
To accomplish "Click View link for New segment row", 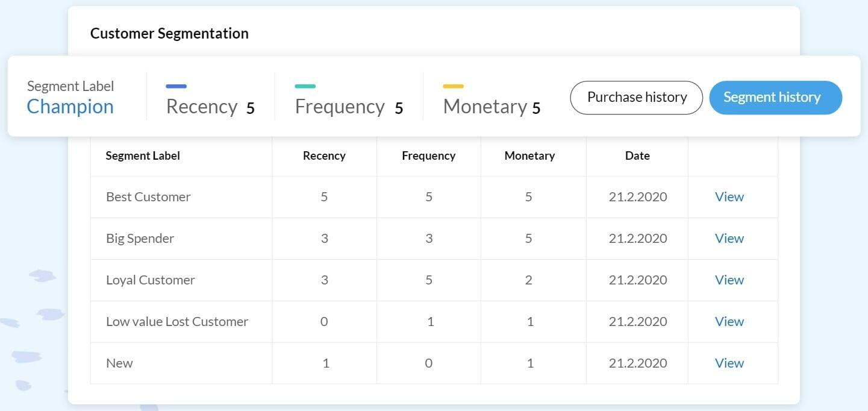I will [729, 363].
